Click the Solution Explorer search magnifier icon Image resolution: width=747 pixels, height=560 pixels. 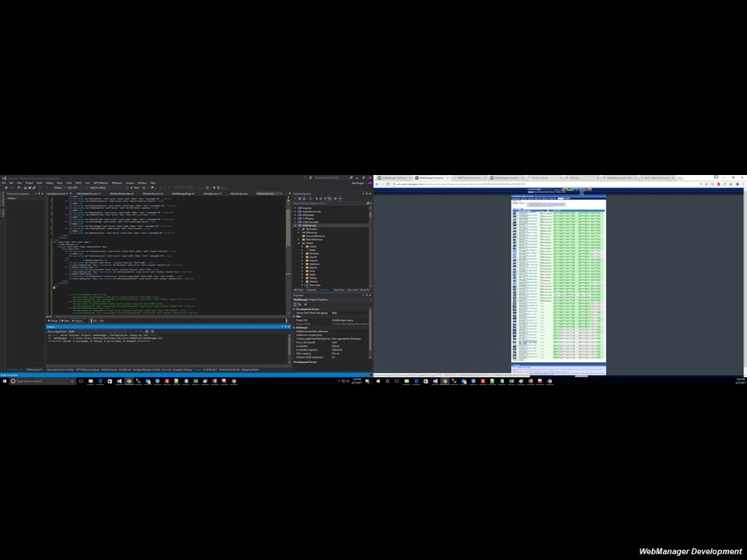click(369, 202)
